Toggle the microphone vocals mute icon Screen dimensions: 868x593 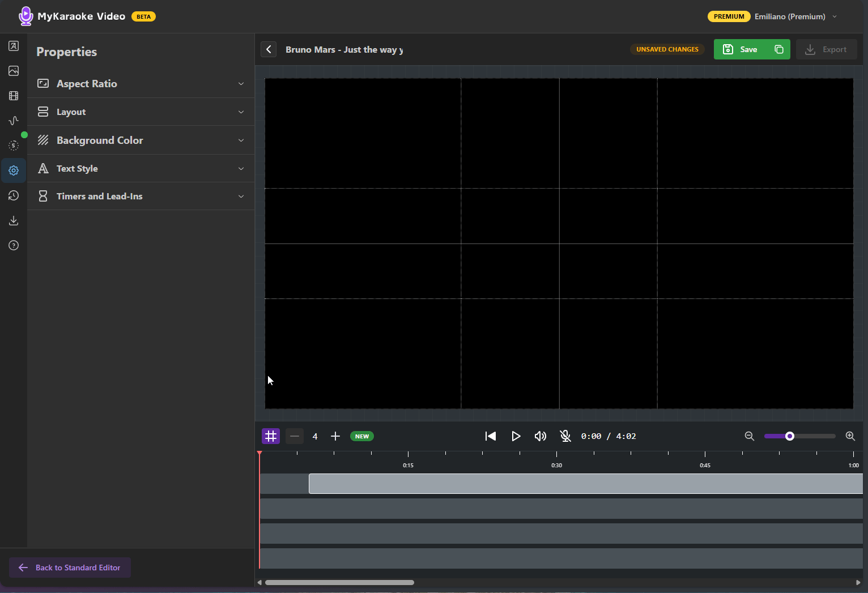click(x=565, y=436)
